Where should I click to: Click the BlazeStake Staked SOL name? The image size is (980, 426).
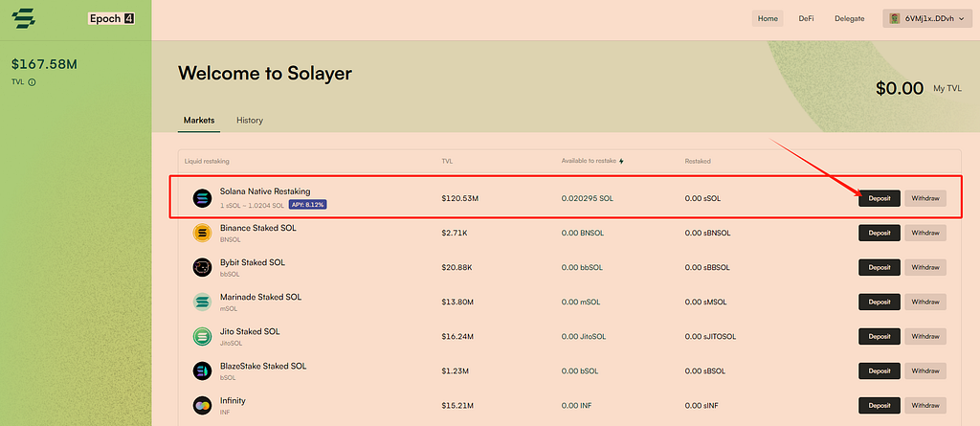263,366
